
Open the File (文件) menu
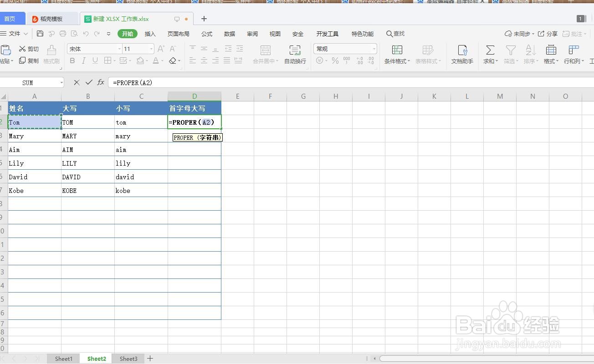click(15, 34)
